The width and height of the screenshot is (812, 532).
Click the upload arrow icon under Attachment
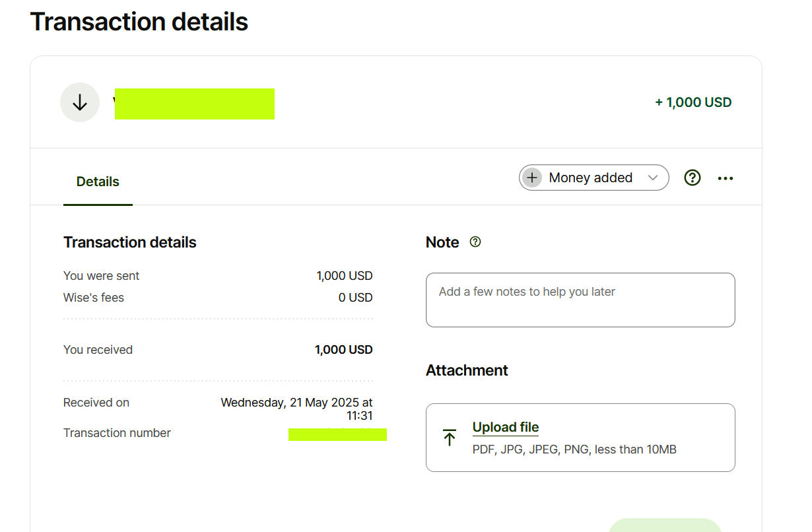[450, 437]
